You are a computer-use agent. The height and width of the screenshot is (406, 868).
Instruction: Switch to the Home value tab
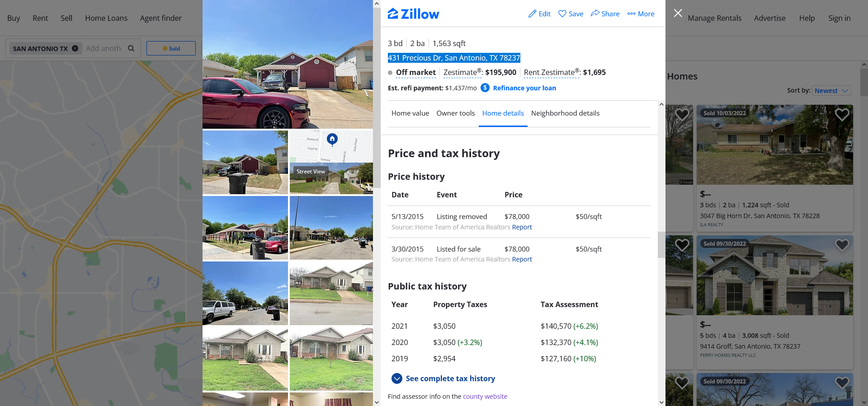[410, 113]
